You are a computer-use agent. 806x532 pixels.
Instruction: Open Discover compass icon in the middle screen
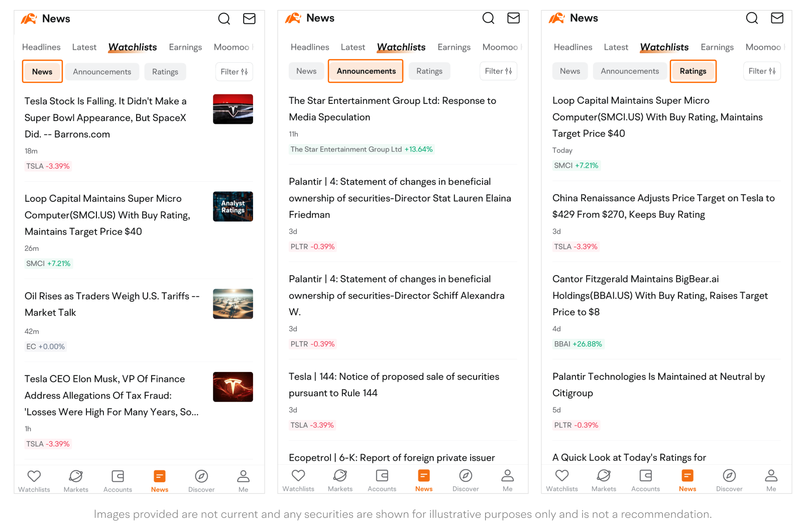tap(466, 476)
